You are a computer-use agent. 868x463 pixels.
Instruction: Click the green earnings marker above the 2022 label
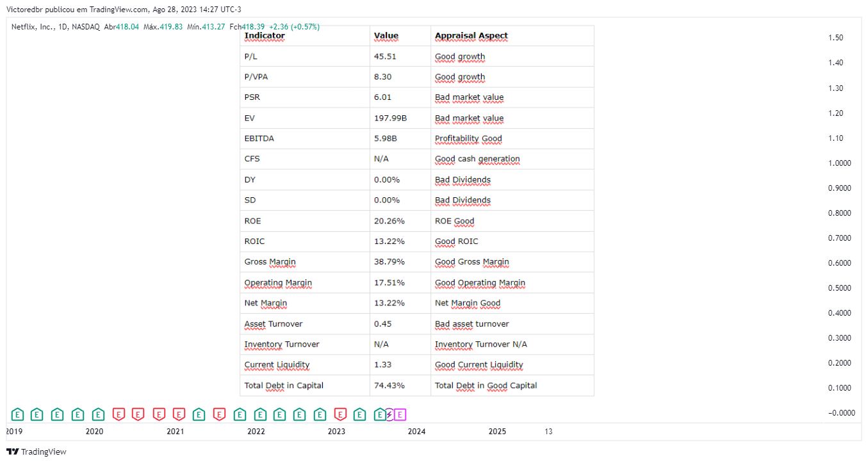click(x=259, y=414)
